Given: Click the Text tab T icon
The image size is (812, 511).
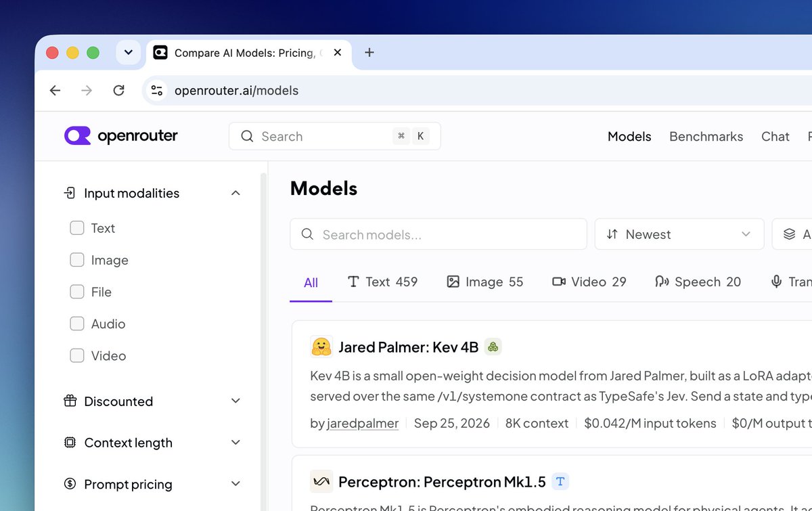Looking at the screenshot, I should (x=353, y=282).
